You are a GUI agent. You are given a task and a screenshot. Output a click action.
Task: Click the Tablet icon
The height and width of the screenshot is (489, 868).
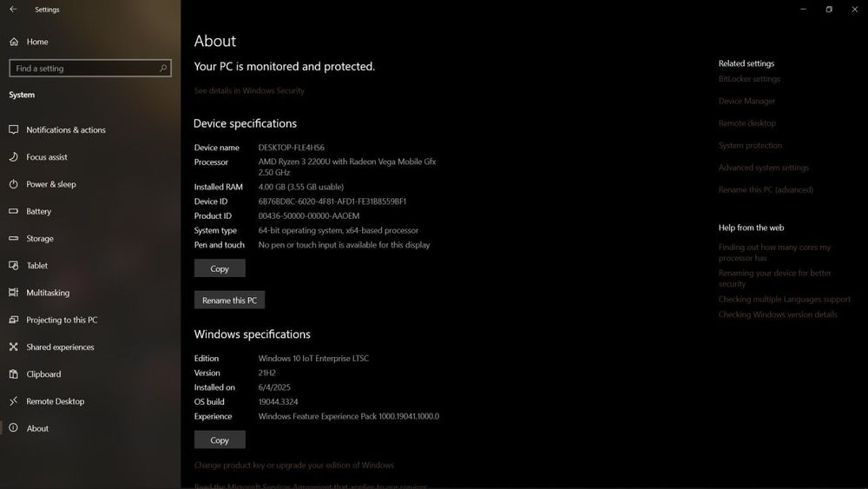[14, 265]
